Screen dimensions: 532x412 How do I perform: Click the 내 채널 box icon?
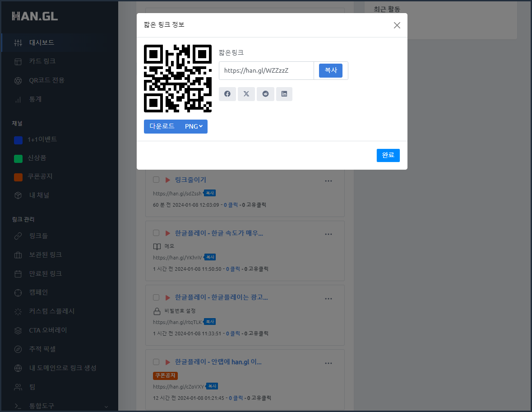click(x=18, y=195)
